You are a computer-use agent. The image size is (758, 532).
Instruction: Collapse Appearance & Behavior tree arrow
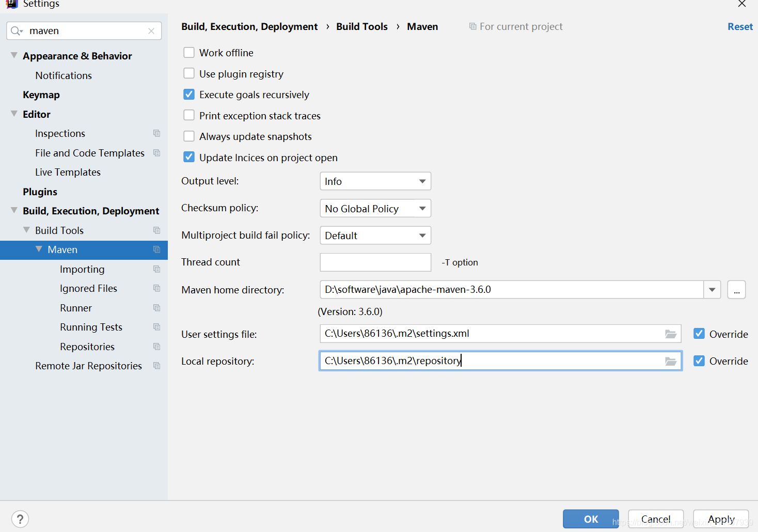[14, 55]
